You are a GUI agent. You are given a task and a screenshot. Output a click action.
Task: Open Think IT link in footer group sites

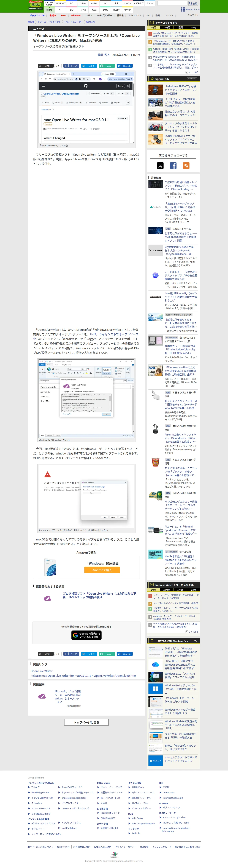(x=36, y=788)
